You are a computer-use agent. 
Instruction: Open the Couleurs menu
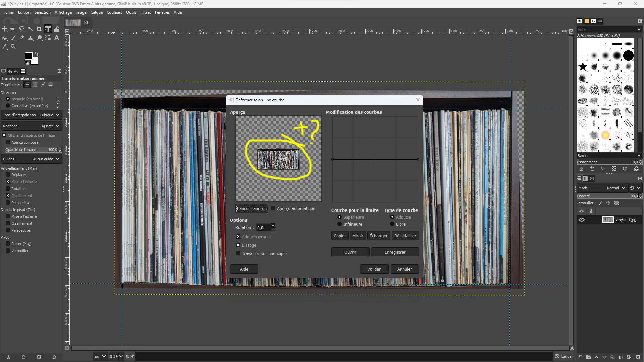pos(114,12)
